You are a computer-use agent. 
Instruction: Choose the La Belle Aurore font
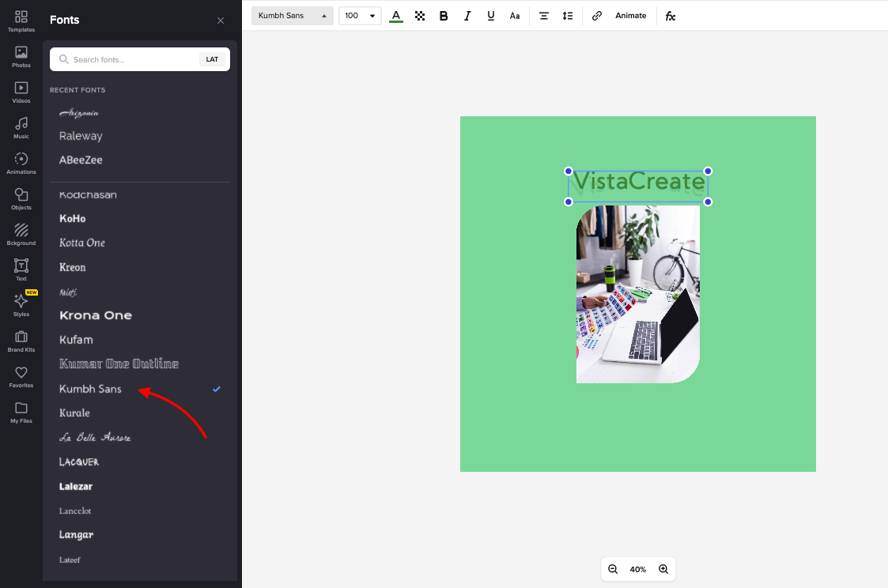click(95, 438)
